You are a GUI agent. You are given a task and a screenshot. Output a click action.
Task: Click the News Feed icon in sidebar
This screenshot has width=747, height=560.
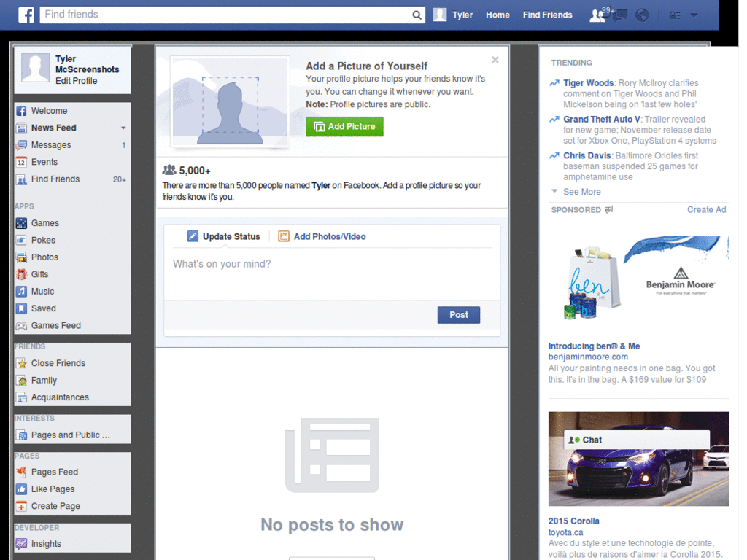click(x=21, y=128)
